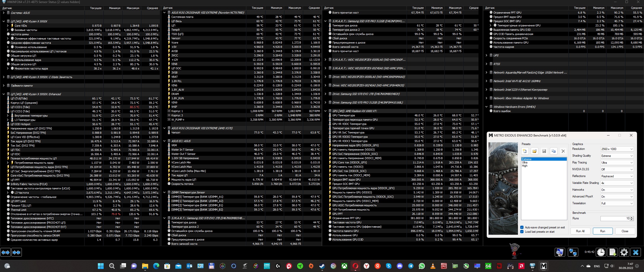Image resolution: width=644 pixels, height=272 pixels.
Task: Open the Resolution dropdown
Action: point(617,149)
